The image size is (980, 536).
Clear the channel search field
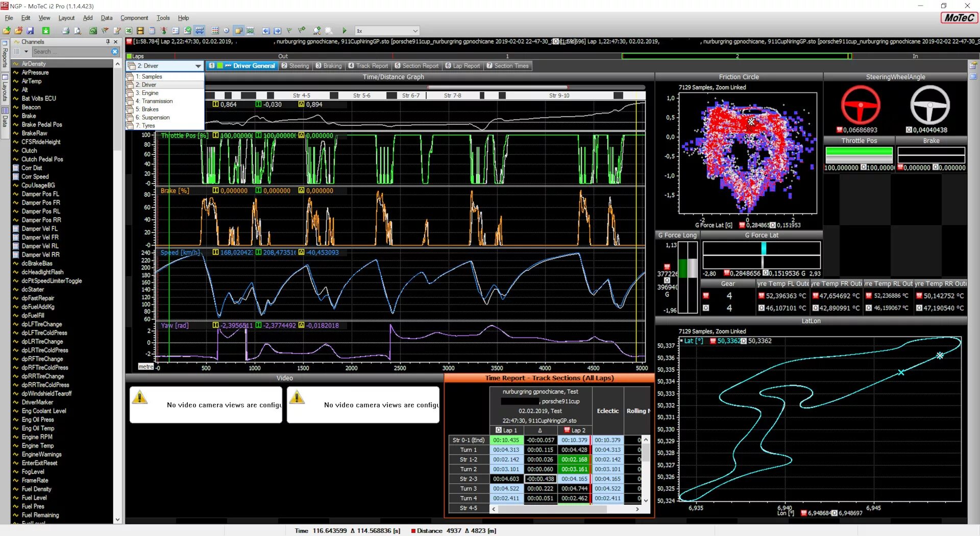click(x=114, y=52)
